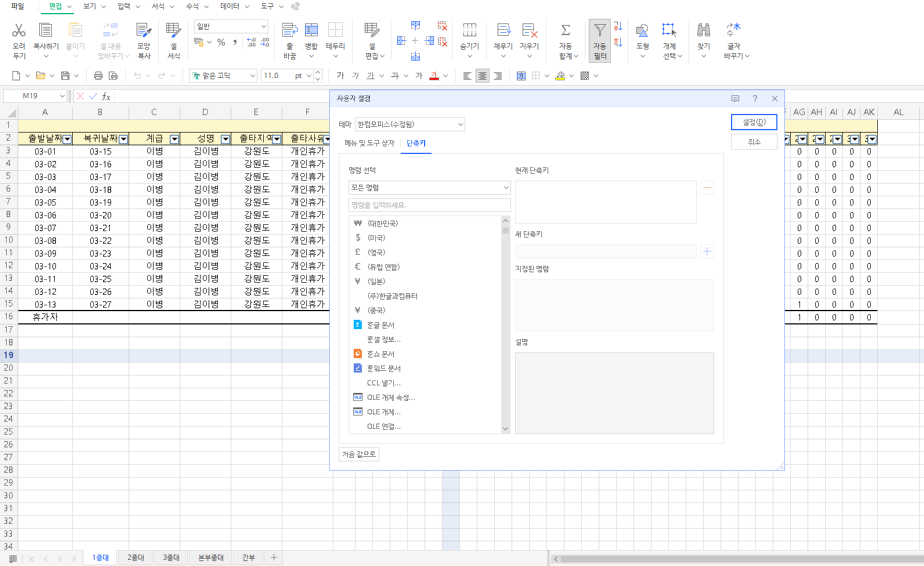Click the fill color paint bucket icon
This screenshot has width=924, height=566.
560,75
